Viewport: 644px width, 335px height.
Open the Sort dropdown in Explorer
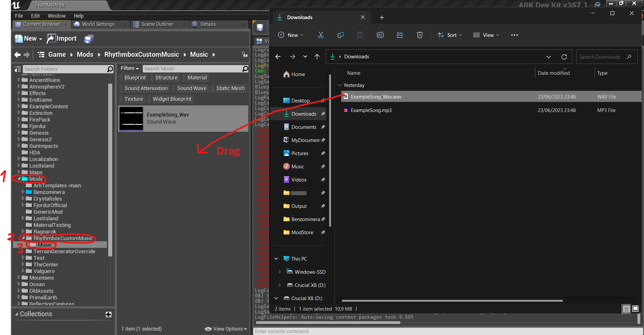click(x=449, y=35)
